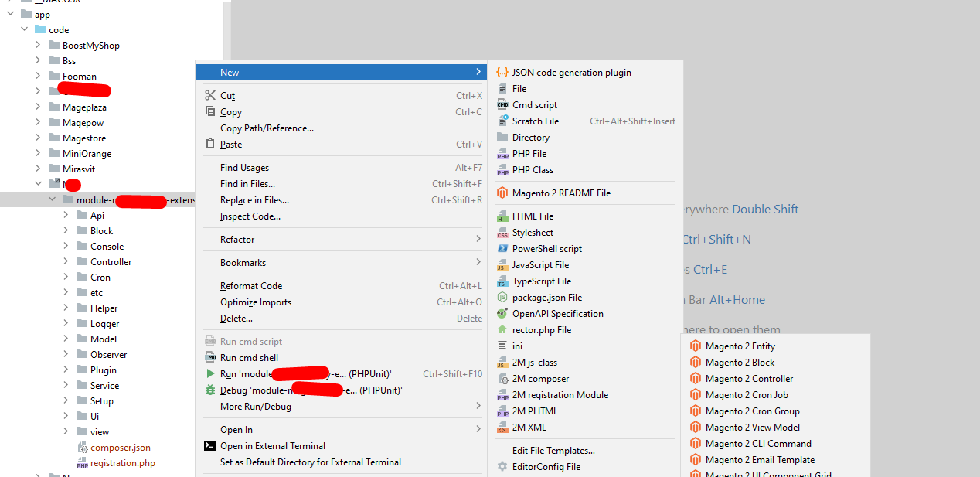Select Delete... in context menu
This screenshot has height=477, width=980.
[x=342, y=318]
